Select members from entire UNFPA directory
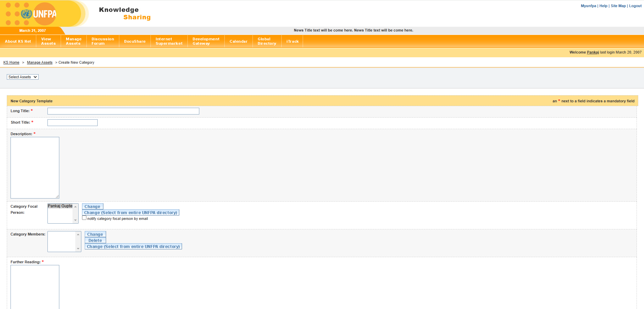The image size is (644, 309). (133, 247)
